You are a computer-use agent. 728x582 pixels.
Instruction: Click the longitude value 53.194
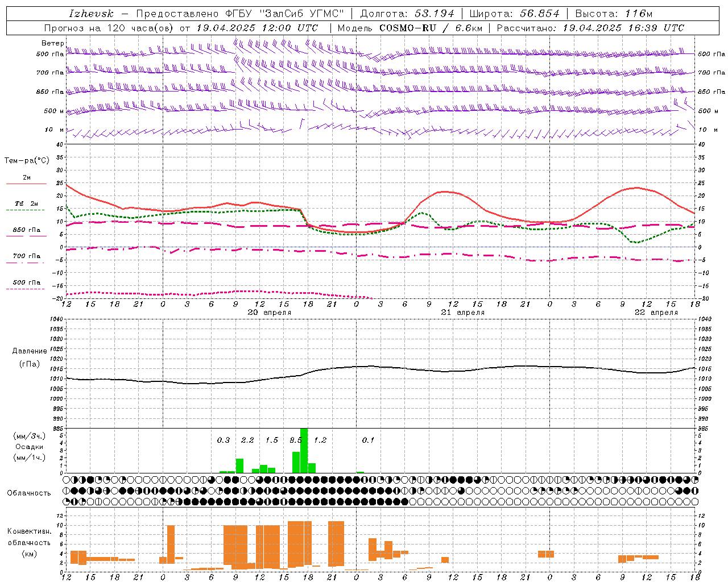[x=435, y=14]
